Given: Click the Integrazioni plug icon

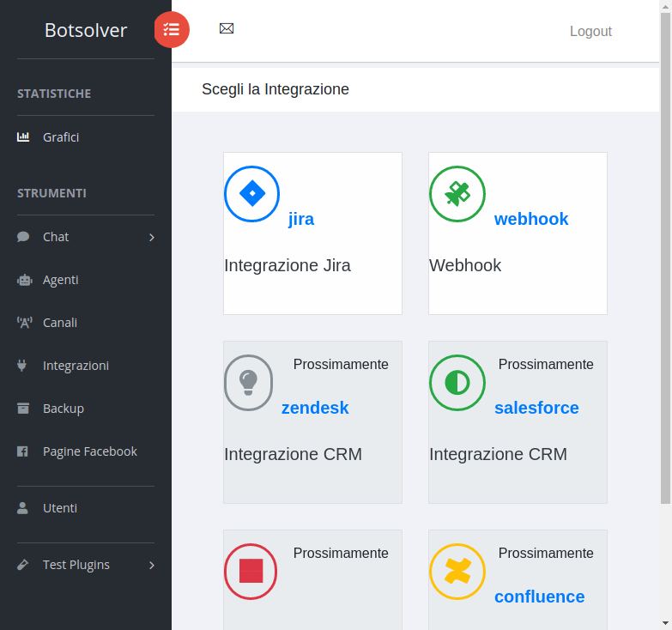Looking at the screenshot, I should pyautogui.click(x=21, y=366).
